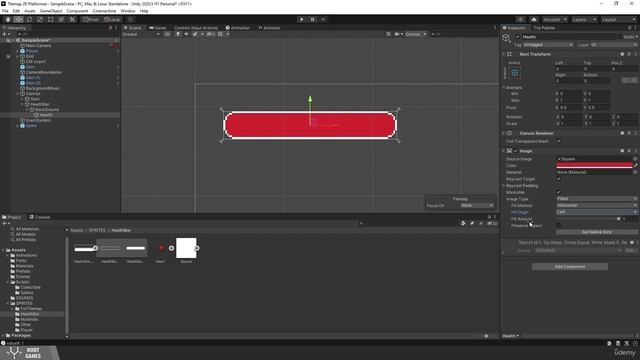Select the Rect tool in the toolbar
The width and height of the screenshot is (640, 360).
(x=50, y=19)
